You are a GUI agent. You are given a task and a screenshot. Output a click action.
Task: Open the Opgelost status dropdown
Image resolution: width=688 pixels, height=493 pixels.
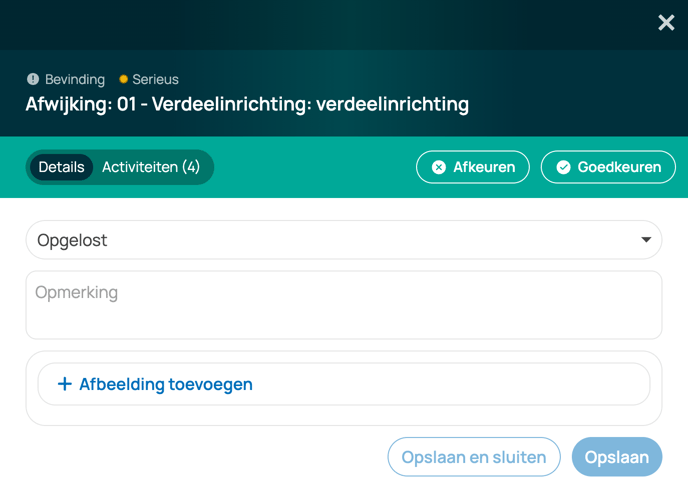coord(344,240)
